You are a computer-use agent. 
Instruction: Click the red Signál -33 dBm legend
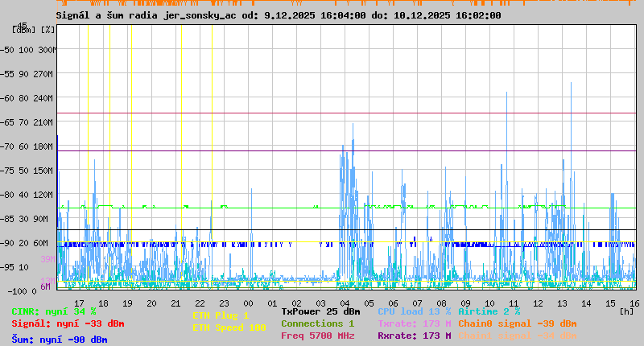point(68,323)
